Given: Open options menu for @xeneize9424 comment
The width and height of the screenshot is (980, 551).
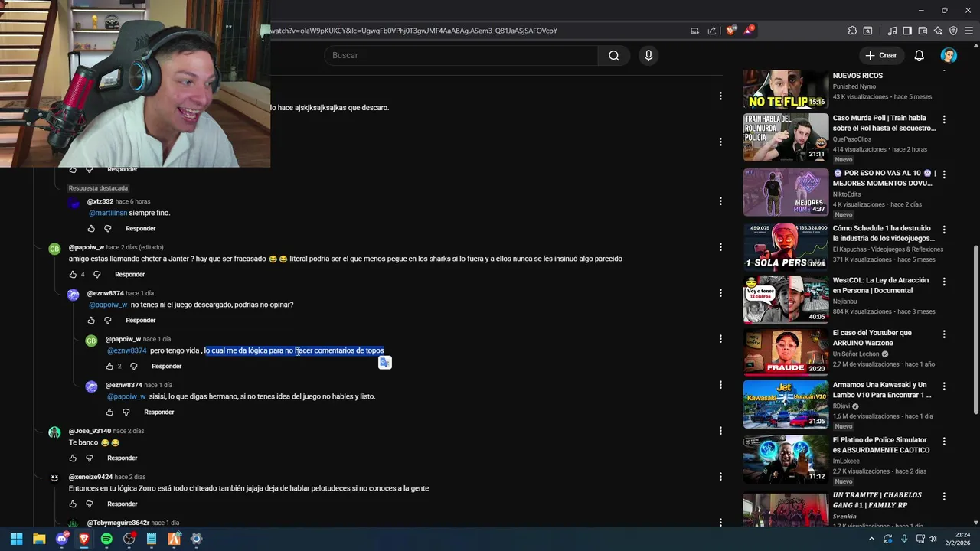Looking at the screenshot, I should pos(720,477).
